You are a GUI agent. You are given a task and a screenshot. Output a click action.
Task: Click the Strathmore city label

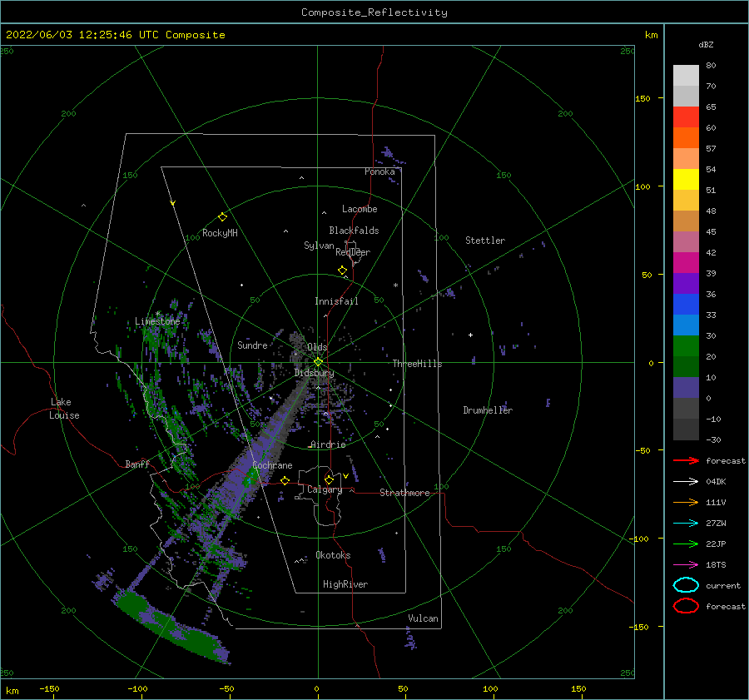coord(404,493)
